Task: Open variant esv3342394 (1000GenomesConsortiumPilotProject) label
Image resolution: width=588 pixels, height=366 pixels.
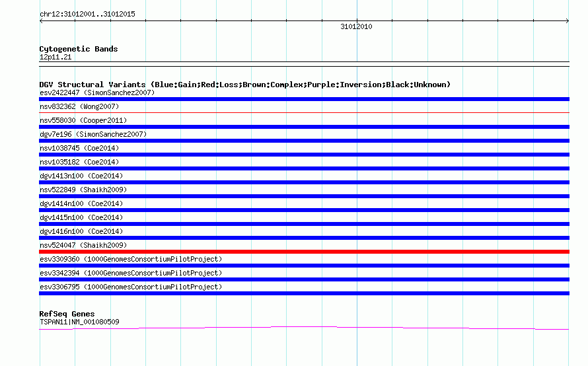Action: [x=131, y=273]
